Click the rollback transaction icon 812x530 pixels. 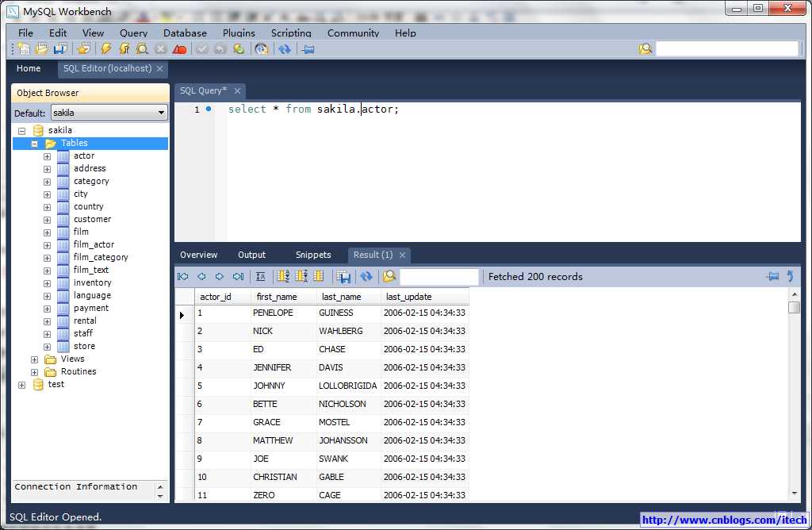[220, 49]
